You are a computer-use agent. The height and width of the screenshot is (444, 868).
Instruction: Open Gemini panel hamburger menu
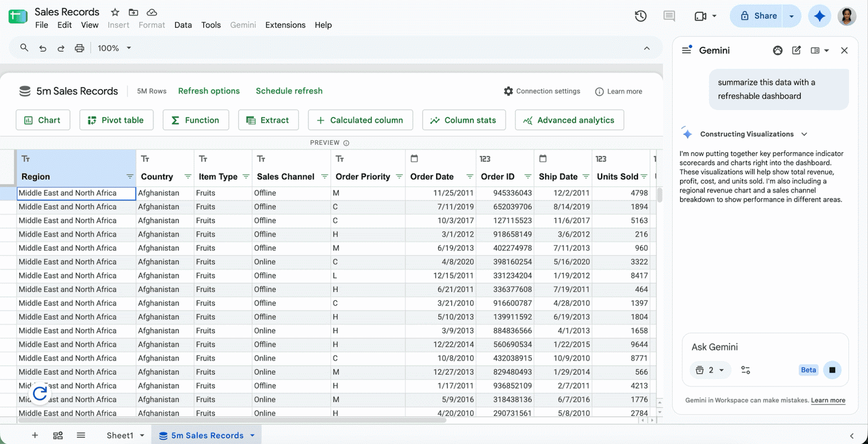[687, 50]
